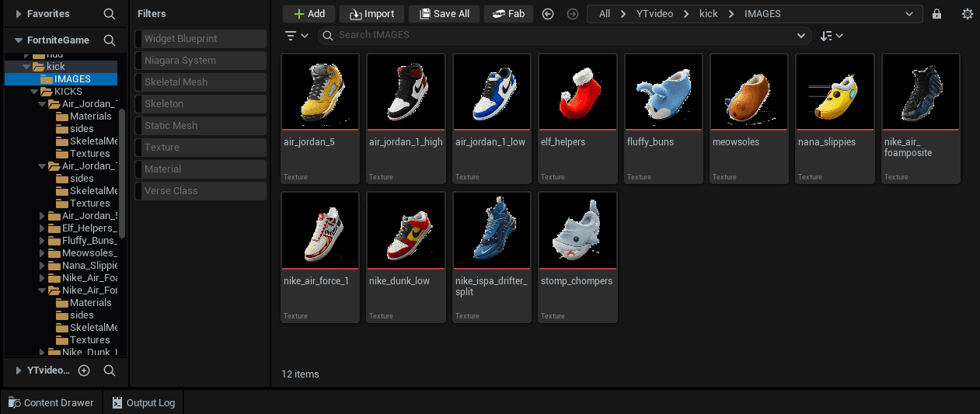Select the elf_helpers texture thumbnail
The width and height of the screenshot is (980, 414).
(577, 92)
